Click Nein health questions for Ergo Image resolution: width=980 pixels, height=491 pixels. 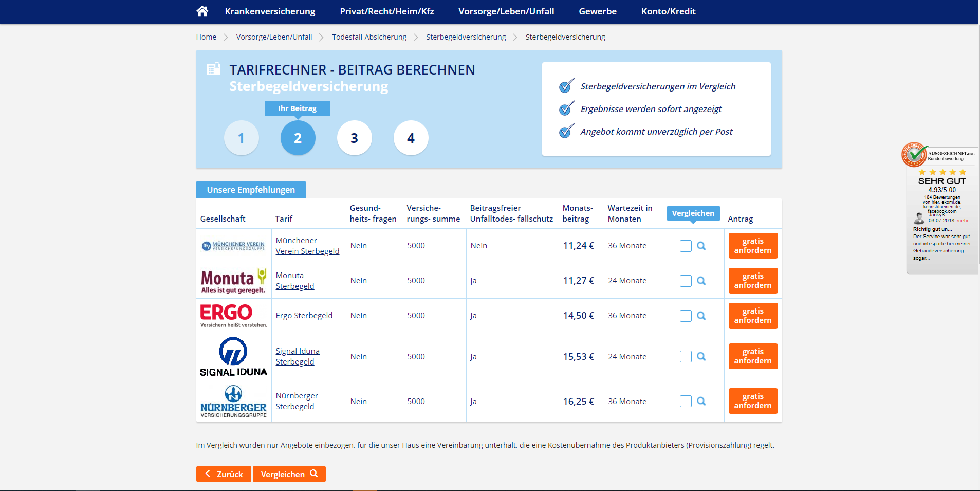358,316
